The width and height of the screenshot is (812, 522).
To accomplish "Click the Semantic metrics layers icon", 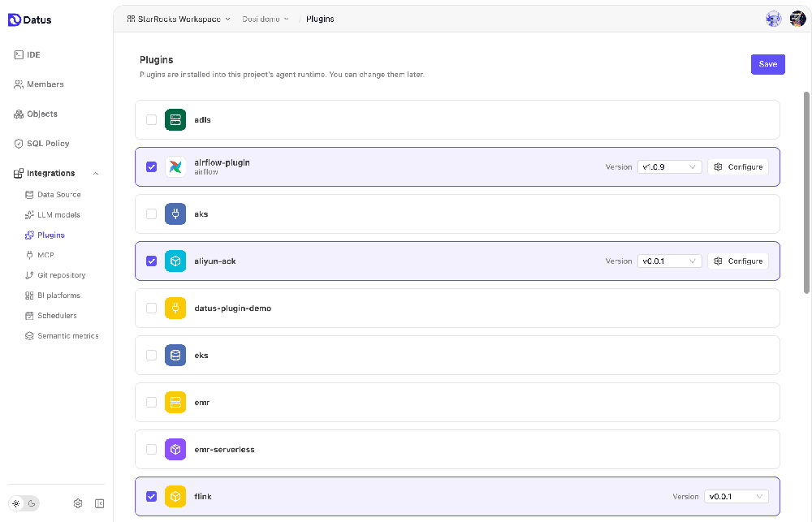I will [x=29, y=336].
